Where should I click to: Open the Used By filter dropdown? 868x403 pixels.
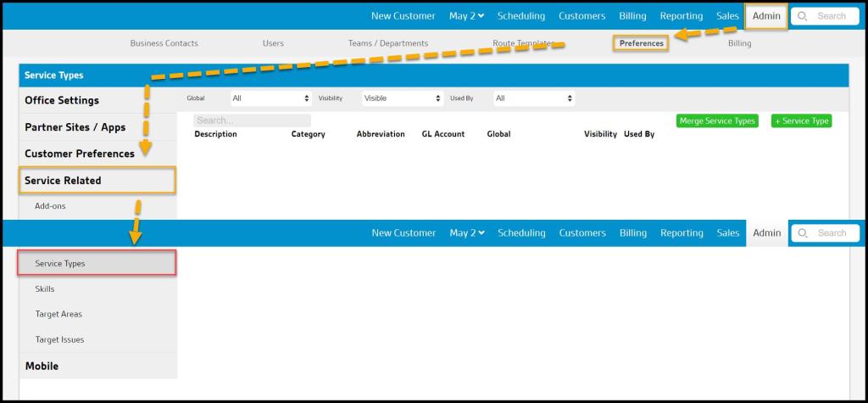534,98
